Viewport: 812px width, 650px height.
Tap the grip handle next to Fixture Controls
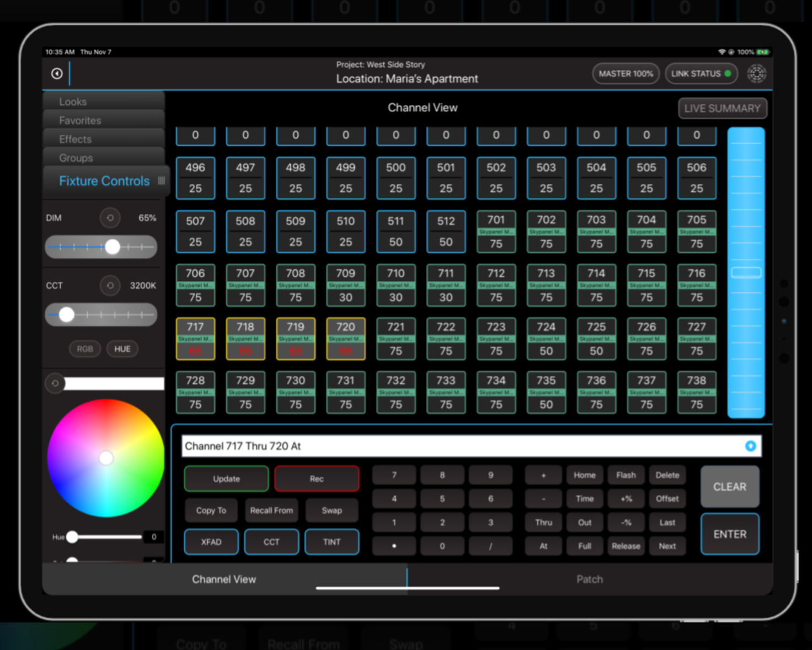click(x=161, y=180)
